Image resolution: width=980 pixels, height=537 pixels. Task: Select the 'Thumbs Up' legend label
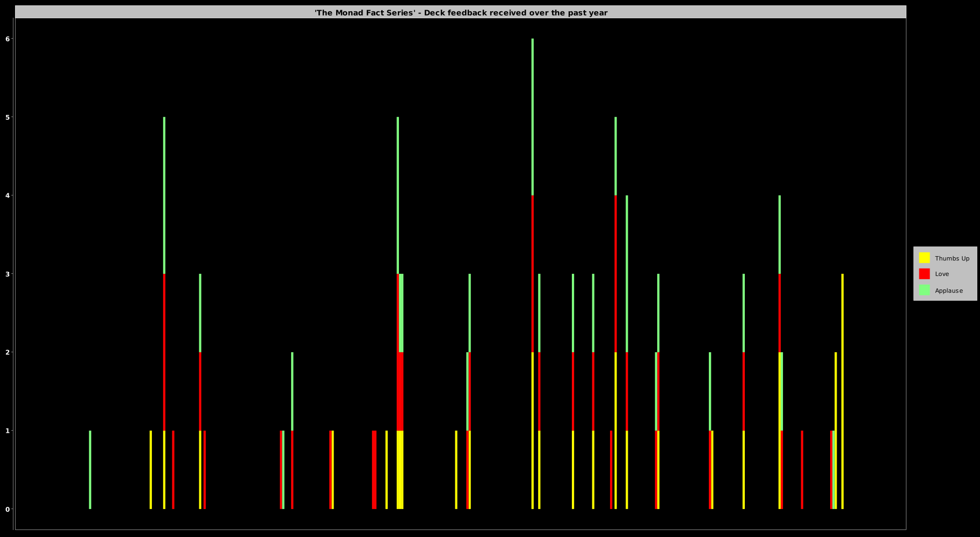point(952,258)
